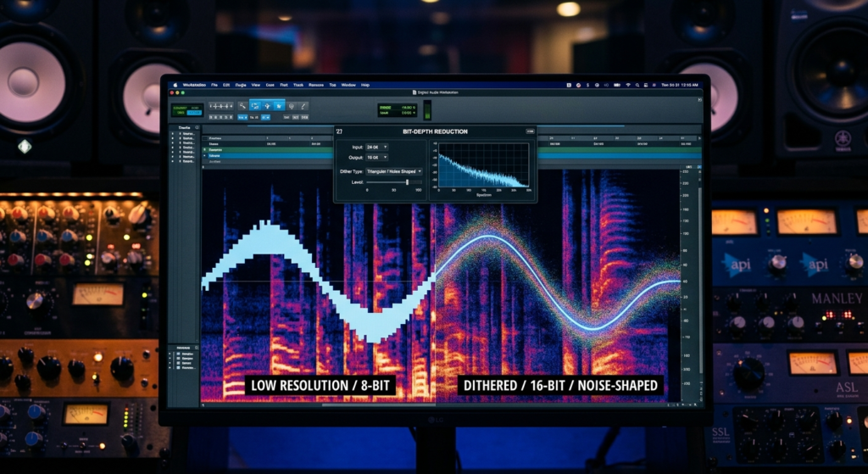Choose the microphone tool icon

(x=292, y=106)
